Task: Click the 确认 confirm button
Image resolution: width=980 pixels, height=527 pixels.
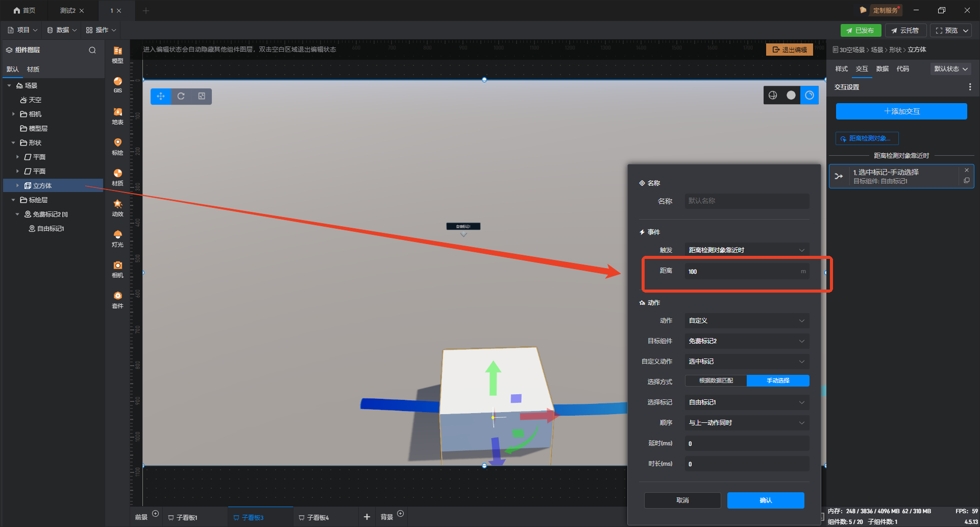Action: tap(765, 500)
